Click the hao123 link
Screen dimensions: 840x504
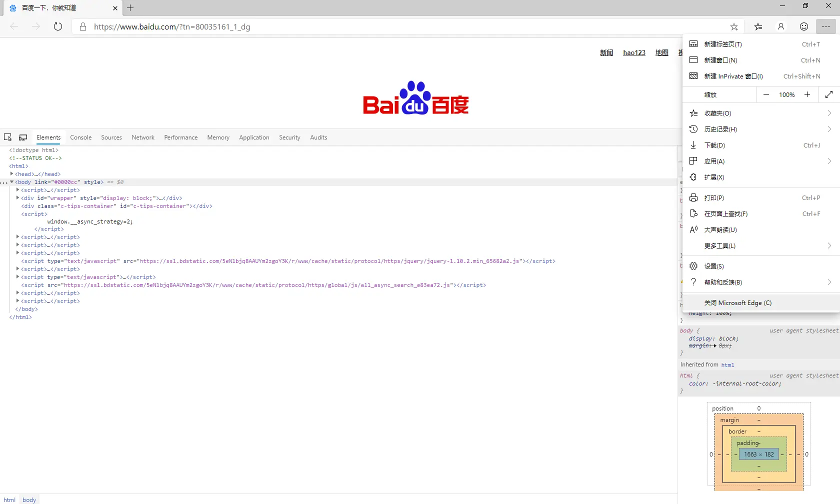[x=634, y=52]
